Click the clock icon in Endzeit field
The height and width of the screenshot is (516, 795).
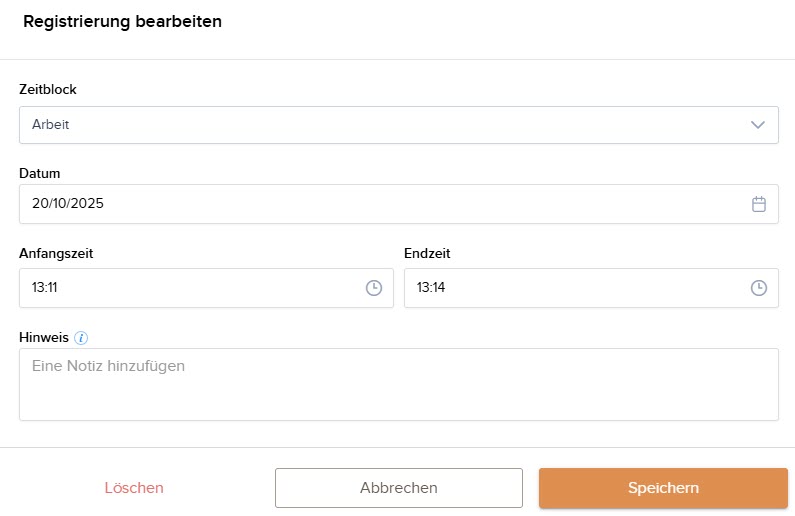coord(759,288)
